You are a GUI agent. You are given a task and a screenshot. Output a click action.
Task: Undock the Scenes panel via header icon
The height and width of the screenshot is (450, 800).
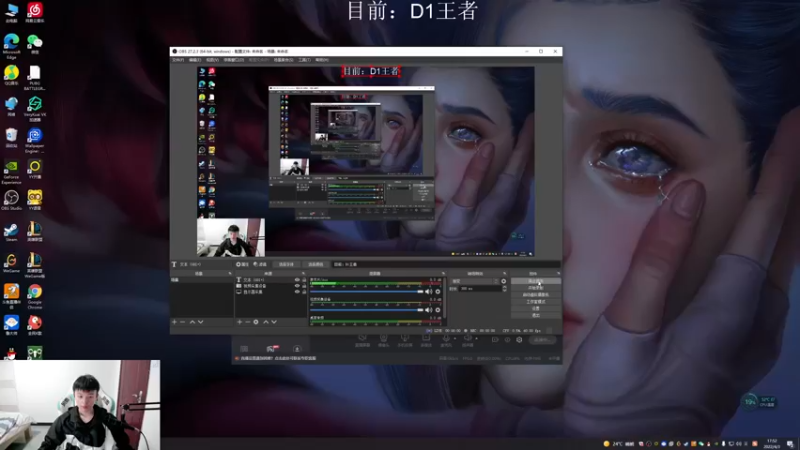230,273
